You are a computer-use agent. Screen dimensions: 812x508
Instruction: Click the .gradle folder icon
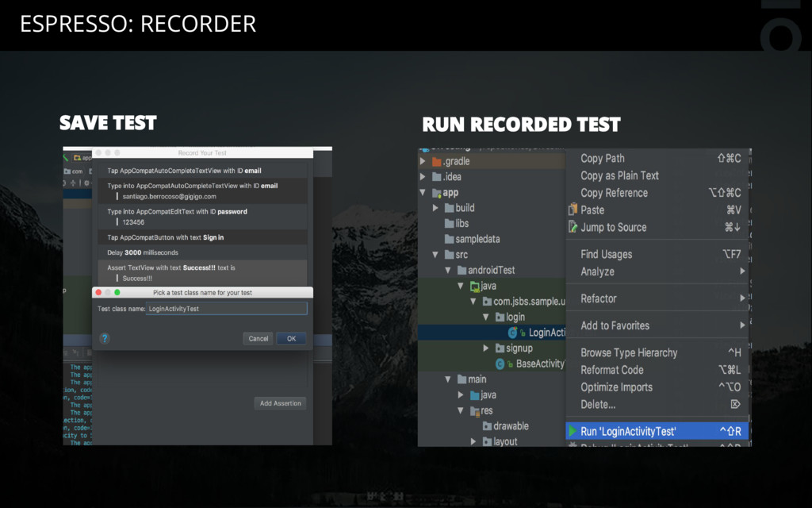pos(437,161)
